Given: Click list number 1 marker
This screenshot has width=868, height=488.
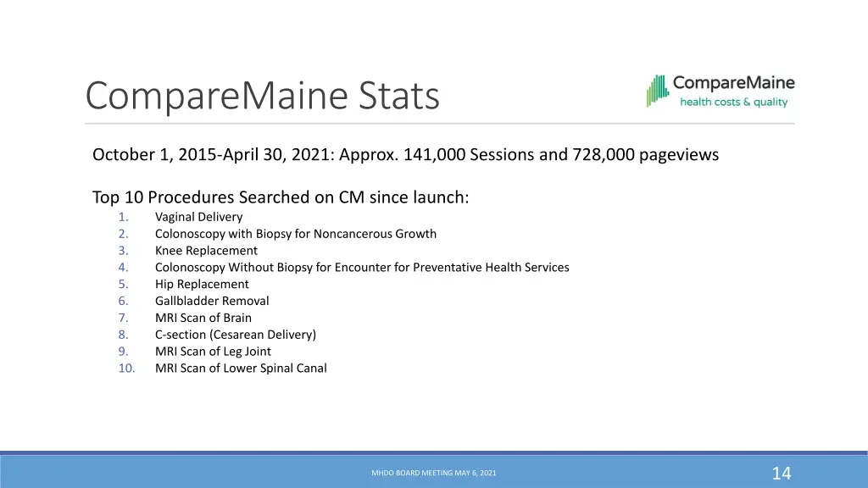Looking at the screenshot, I should (x=124, y=217).
